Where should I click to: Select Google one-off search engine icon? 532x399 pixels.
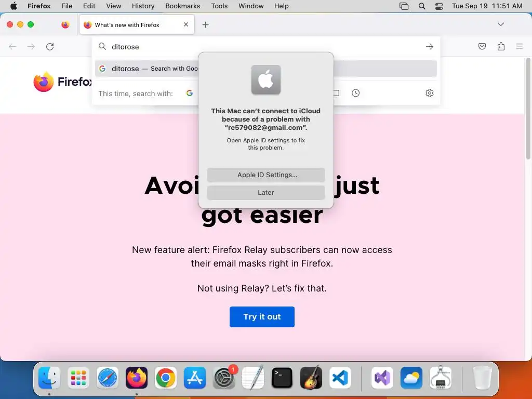[189, 93]
